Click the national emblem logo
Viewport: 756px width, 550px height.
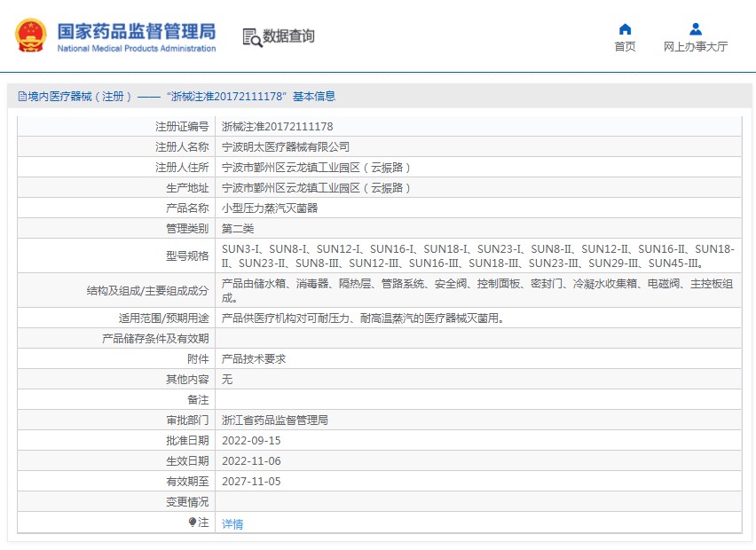[x=31, y=35]
